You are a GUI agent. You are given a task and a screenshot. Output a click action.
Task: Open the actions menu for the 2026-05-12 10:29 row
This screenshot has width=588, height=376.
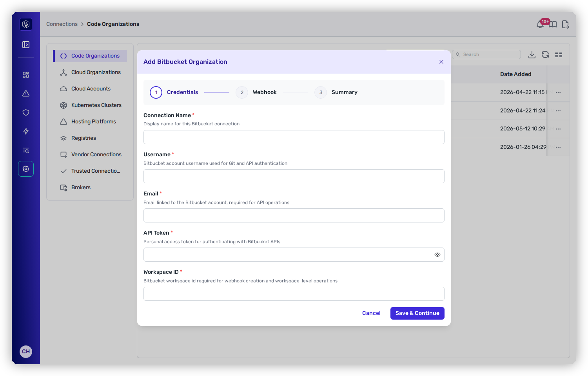(558, 129)
